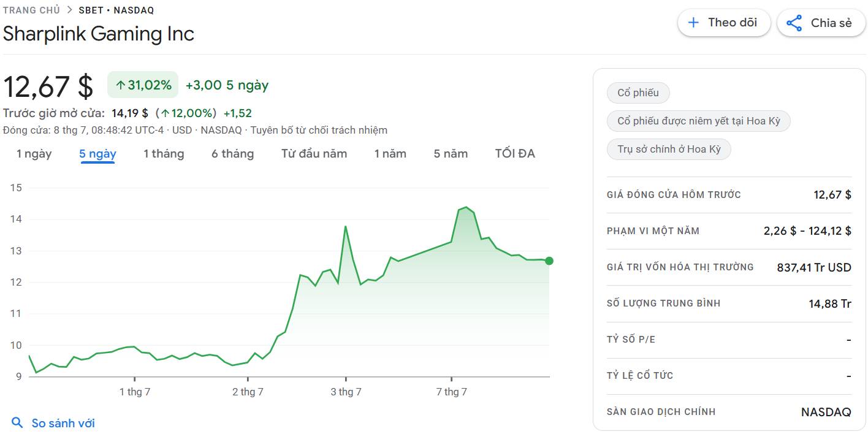Click the PHẠM VI MỘT NĂM label

tap(653, 231)
